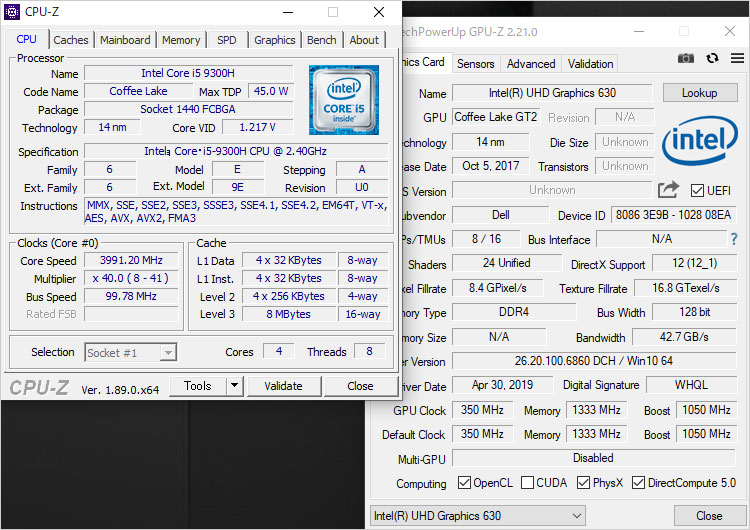The width and height of the screenshot is (750, 530).
Task: Click the Intel logo in GPU-Z
Action: pos(700,141)
